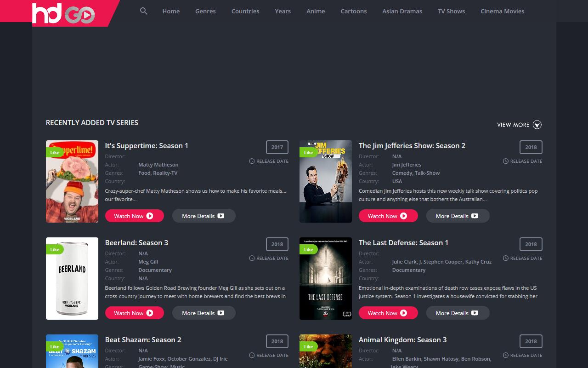Image resolution: width=588 pixels, height=368 pixels.
Task: Click the View More arrow circle icon
Action: tap(537, 125)
